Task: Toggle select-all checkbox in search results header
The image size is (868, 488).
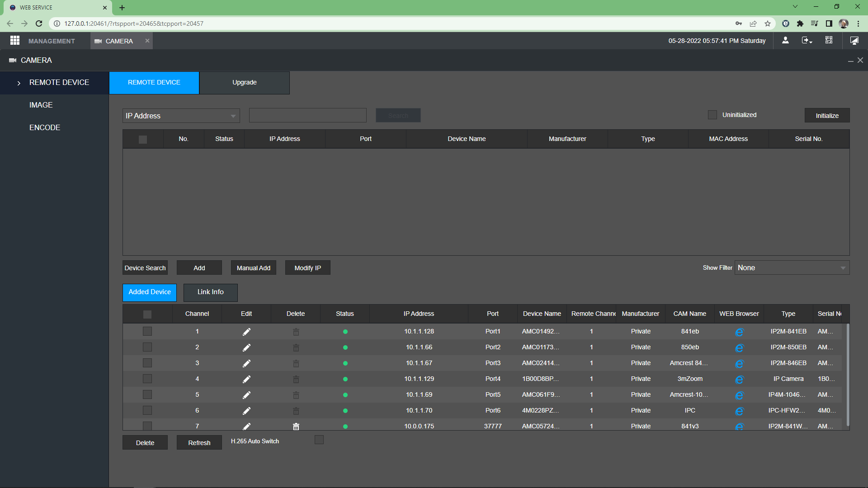Action: [x=143, y=139]
